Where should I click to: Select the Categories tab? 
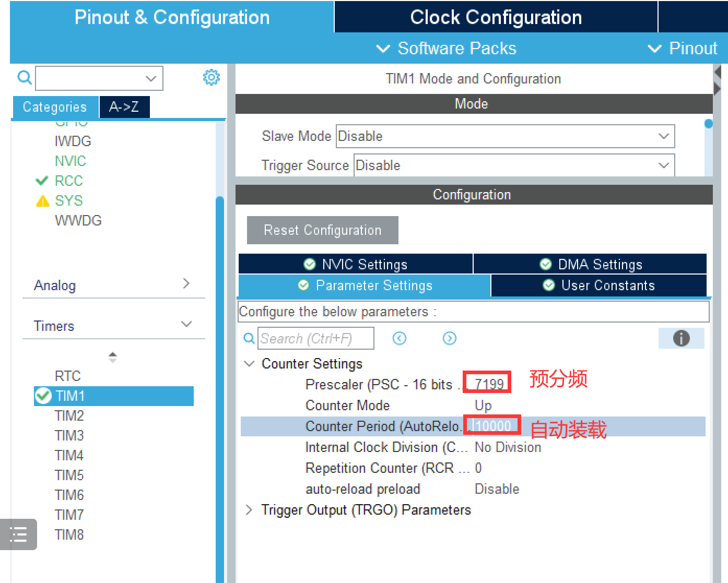(55, 107)
